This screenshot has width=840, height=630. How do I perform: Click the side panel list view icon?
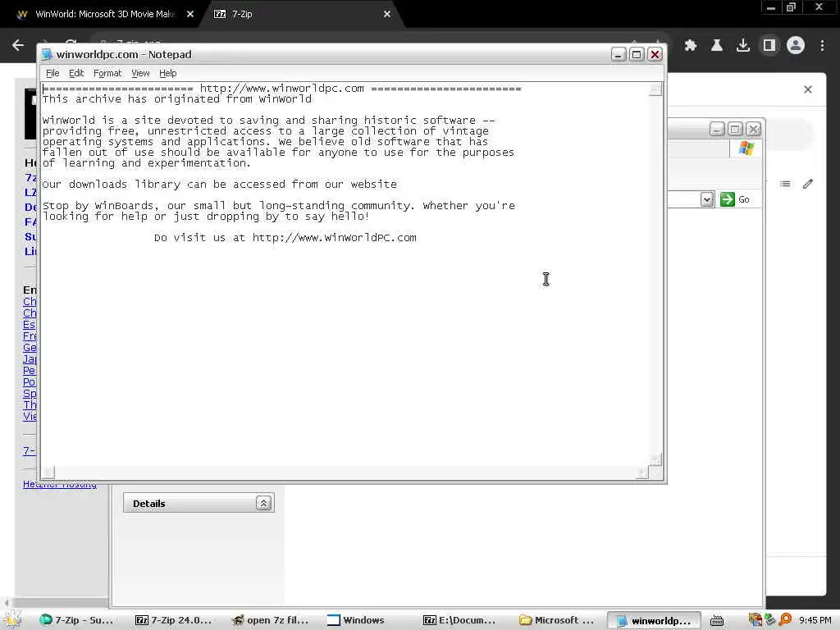785,184
